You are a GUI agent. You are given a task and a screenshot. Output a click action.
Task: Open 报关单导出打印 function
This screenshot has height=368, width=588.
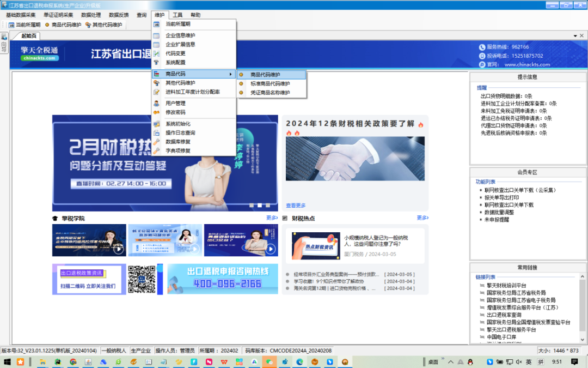pos(502,197)
